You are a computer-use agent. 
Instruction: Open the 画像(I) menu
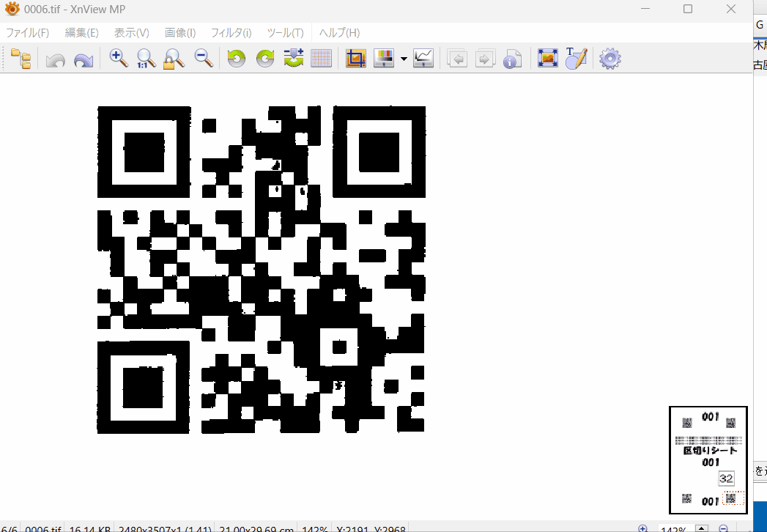pos(180,33)
